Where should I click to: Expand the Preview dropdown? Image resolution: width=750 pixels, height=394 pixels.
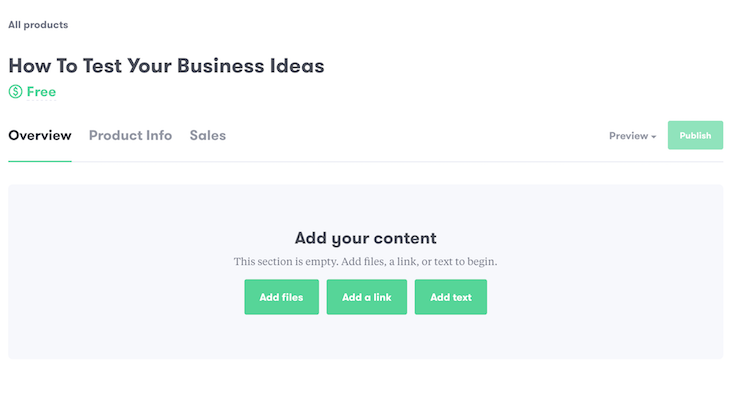pyautogui.click(x=632, y=136)
